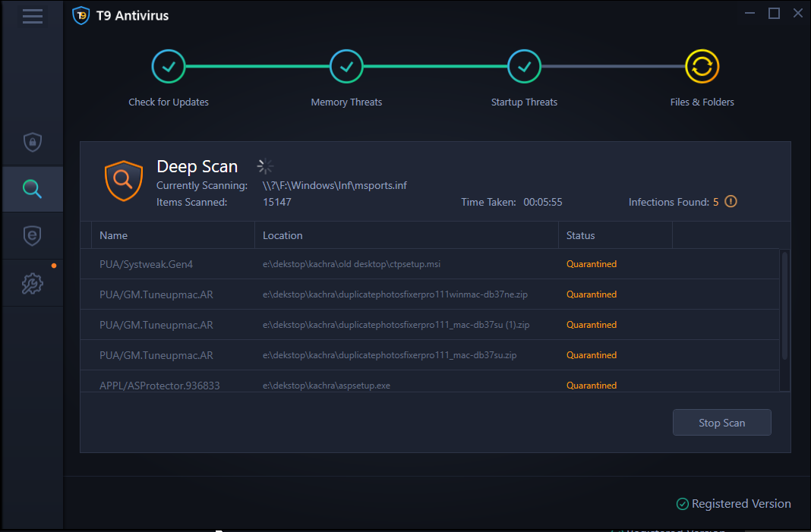
Task: Click the info icon next to Infections Found
Action: click(x=730, y=201)
